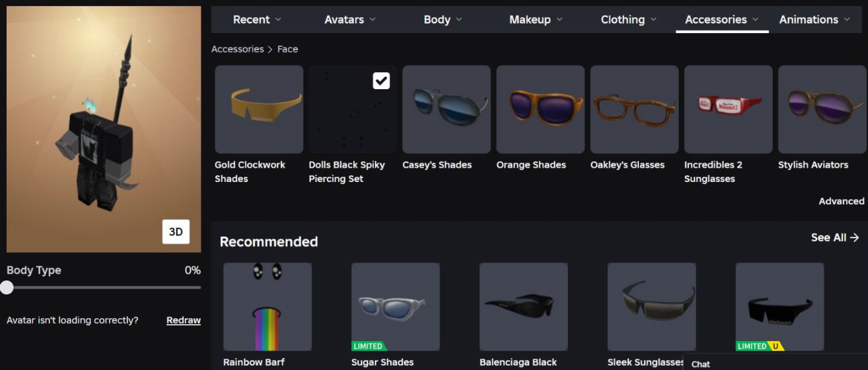Click Redraw to reload the avatar
This screenshot has height=370, width=868.
(x=183, y=321)
